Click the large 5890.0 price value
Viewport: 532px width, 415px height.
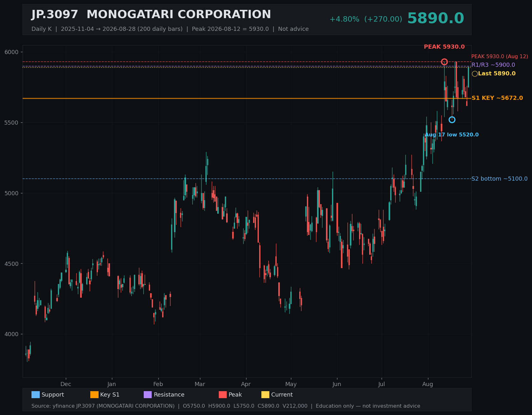pyautogui.click(x=436, y=18)
